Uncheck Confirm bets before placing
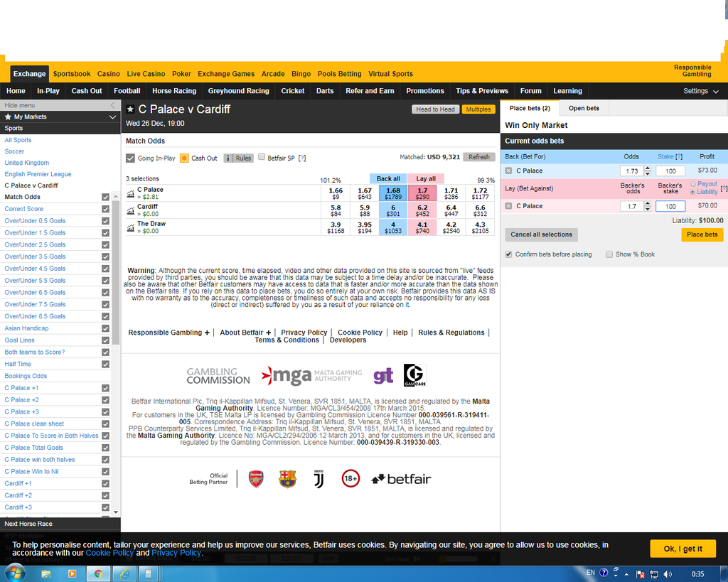The image size is (728, 582). (x=508, y=254)
